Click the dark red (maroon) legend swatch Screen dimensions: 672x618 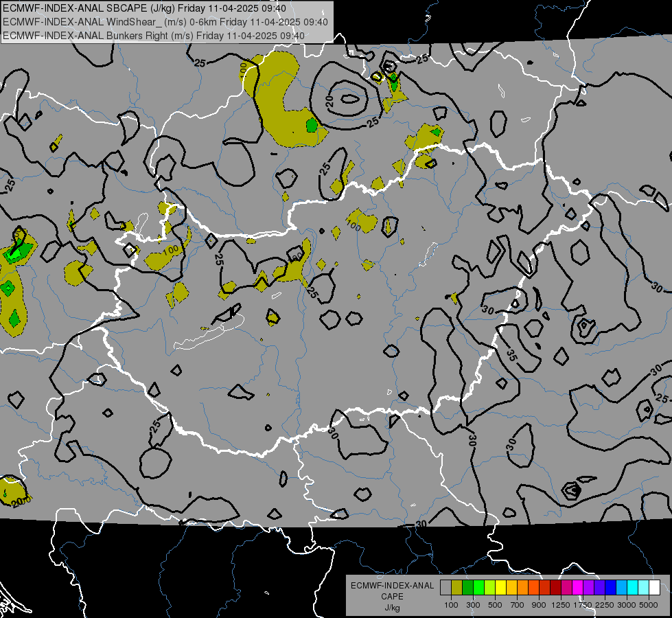coord(555,588)
